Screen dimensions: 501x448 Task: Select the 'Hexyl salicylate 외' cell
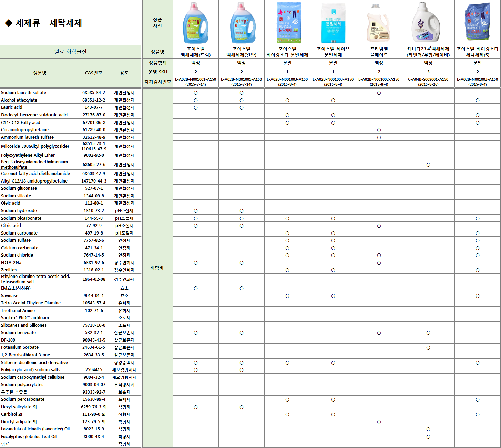40,407
